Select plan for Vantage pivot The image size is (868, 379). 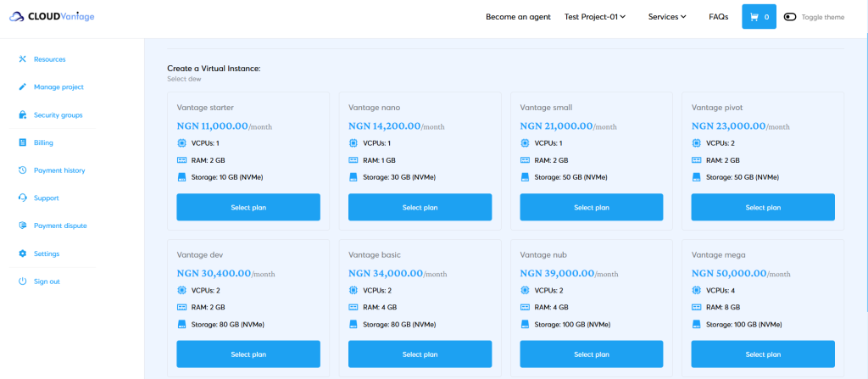click(x=763, y=207)
